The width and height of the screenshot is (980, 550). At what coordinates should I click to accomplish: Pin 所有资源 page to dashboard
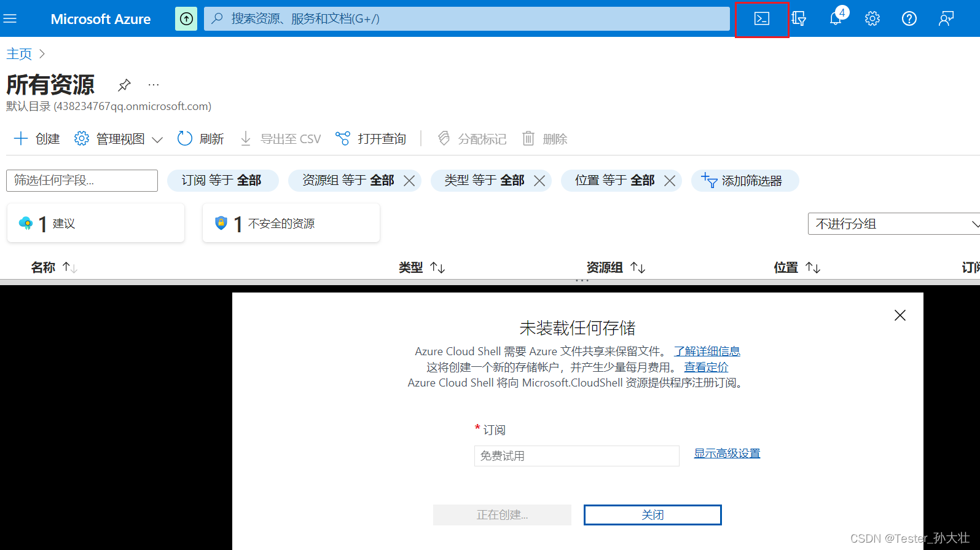[x=124, y=85]
